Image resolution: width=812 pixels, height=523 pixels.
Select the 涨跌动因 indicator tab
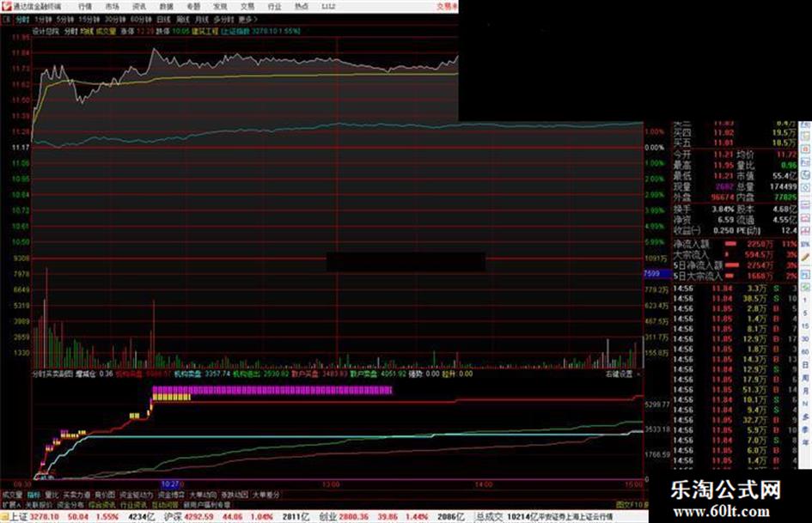pos(235,495)
